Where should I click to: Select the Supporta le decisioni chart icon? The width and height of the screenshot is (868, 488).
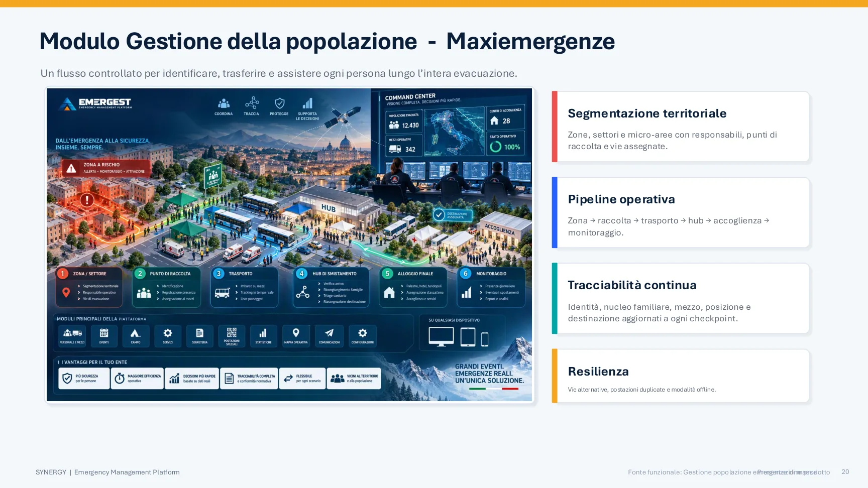(x=307, y=103)
